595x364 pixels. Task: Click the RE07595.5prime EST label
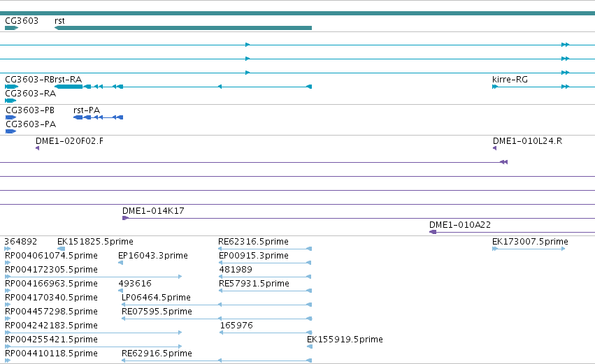pyautogui.click(x=157, y=312)
